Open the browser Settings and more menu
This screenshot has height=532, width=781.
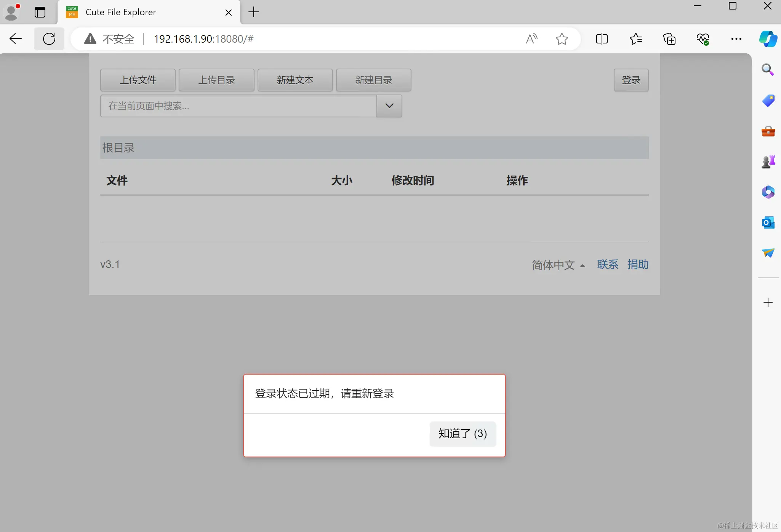[736, 39]
